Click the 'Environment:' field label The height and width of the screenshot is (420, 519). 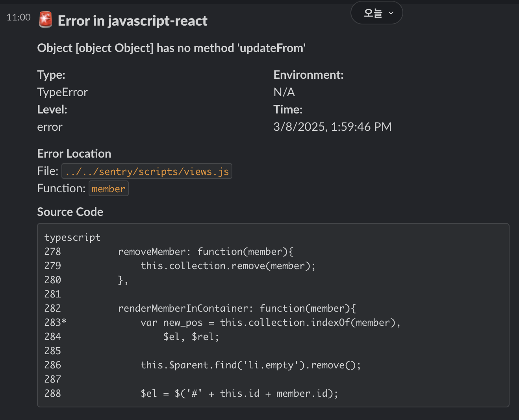tap(308, 75)
